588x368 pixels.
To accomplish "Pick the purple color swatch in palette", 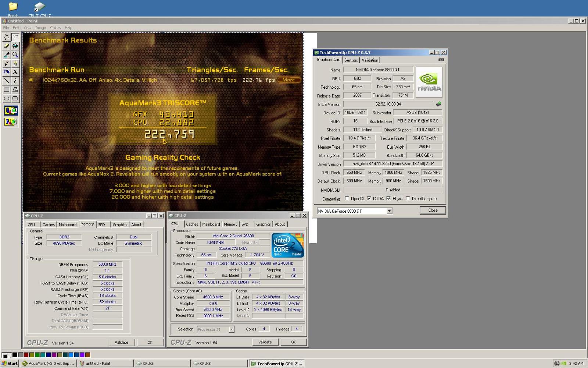I will point(54,355).
